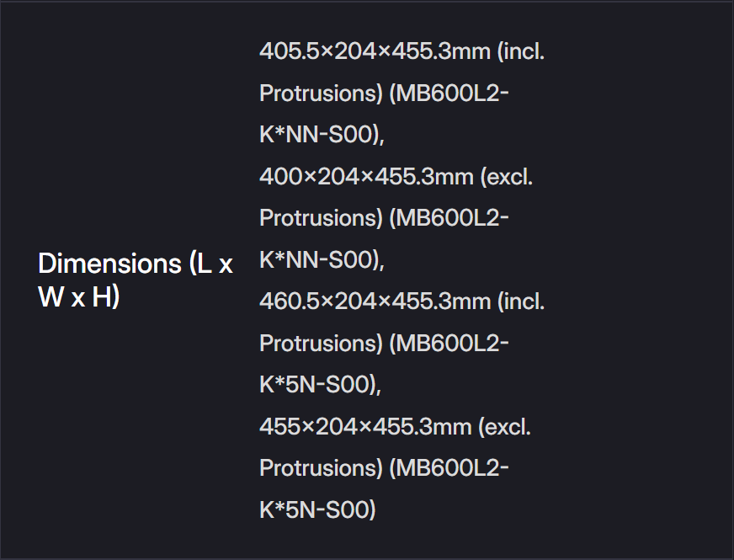
Task: Click "(MB600L2-" directly below the 455×204×455.3mm line
Action: point(449,468)
